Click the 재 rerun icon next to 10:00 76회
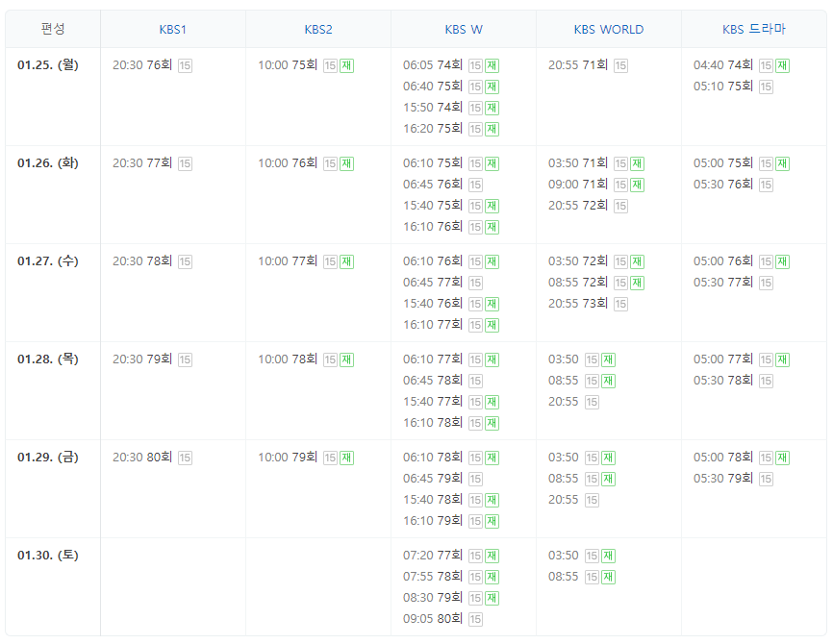833x644 pixels. [347, 164]
